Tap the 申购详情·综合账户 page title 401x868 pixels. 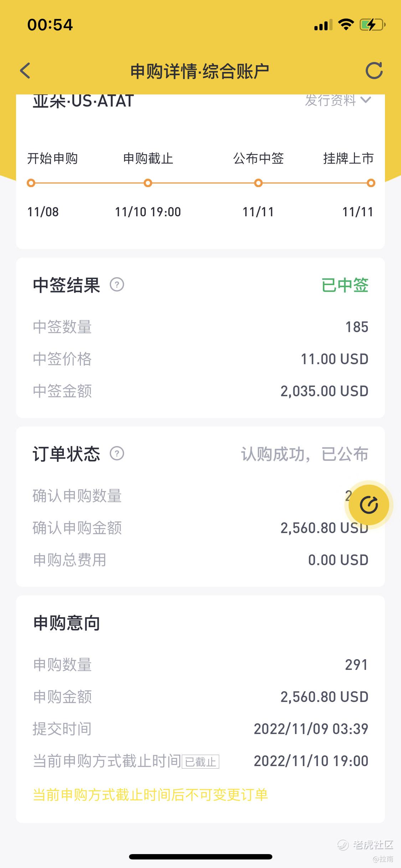coord(200,71)
